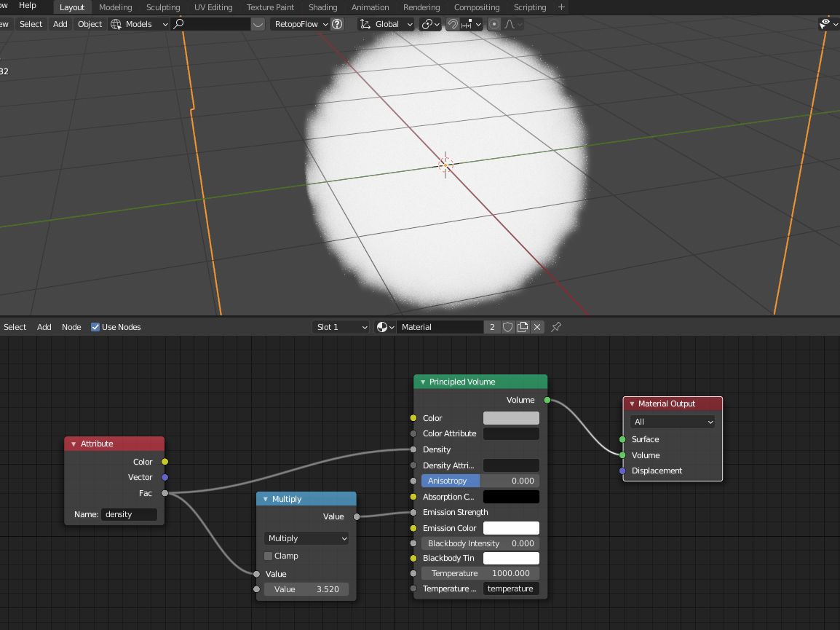
Task: Open the snapping options dropdown
Action: tap(472, 24)
